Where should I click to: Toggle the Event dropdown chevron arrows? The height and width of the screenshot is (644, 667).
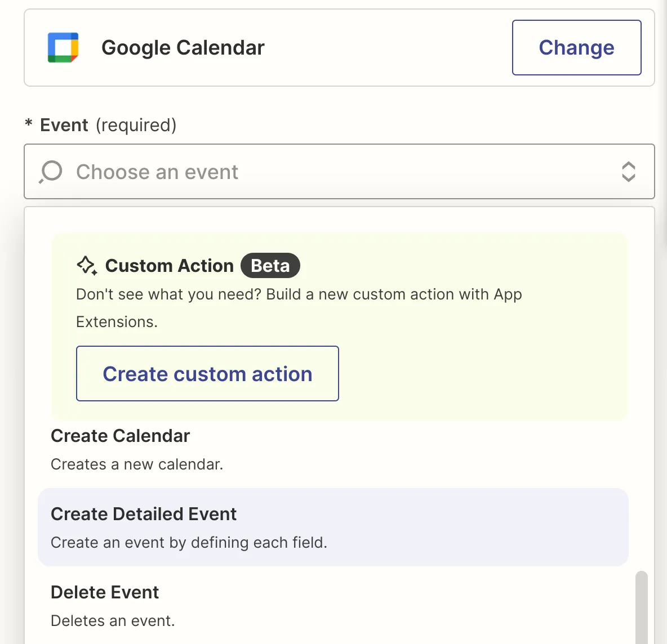[x=628, y=172]
